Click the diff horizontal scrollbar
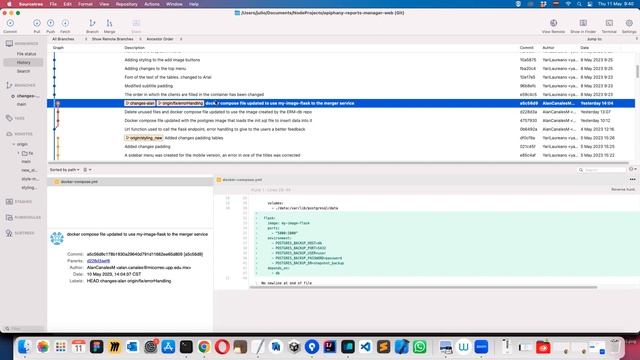This screenshot has width=640, height=360. [423, 287]
